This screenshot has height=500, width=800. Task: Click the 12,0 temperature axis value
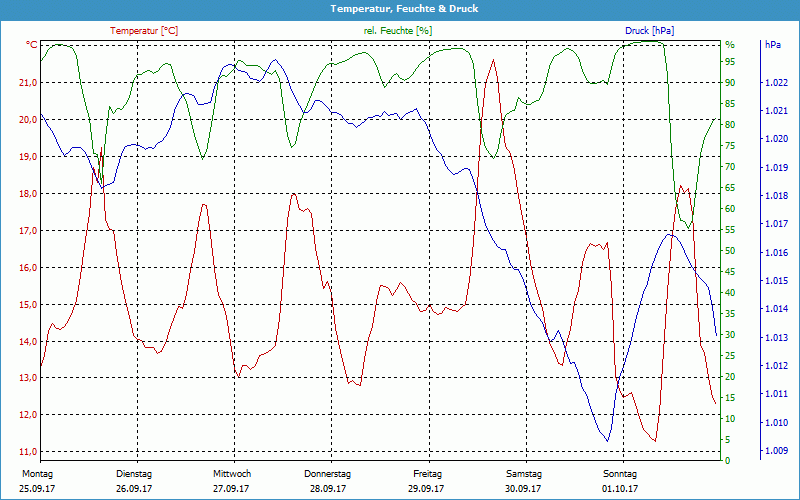tap(29, 415)
